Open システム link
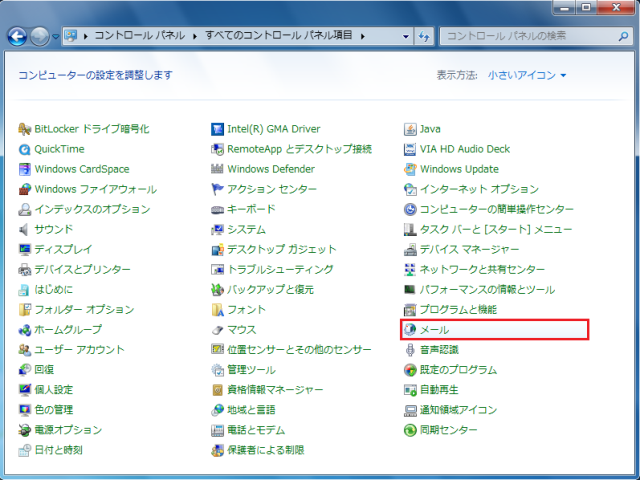 tap(247, 229)
